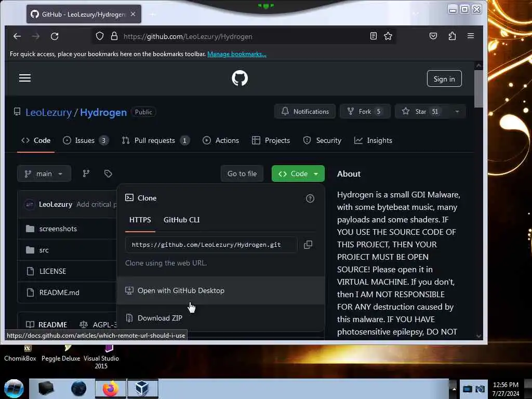Screen dimensions: 532x399
Task: Click the globe browser taskbar icon
Action: (79, 389)
